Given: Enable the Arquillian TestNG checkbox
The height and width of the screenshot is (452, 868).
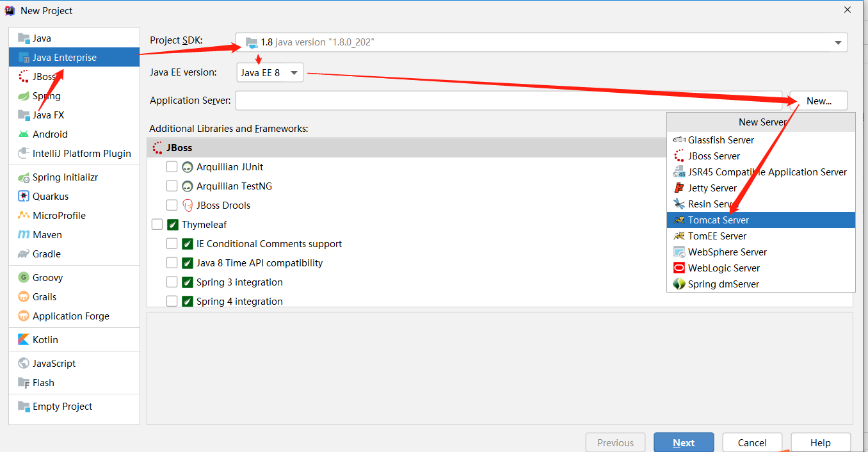Looking at the screenshot, I should click(172, 186).
